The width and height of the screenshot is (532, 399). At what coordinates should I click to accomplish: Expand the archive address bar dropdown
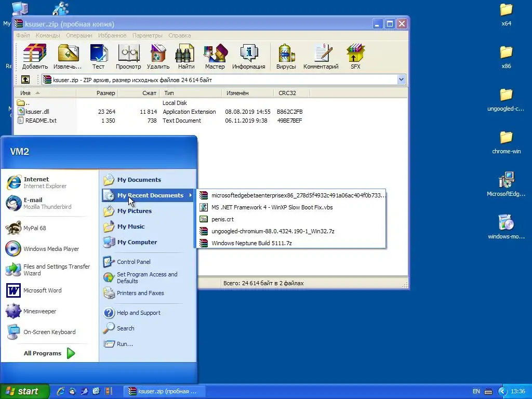pos(401,79)
